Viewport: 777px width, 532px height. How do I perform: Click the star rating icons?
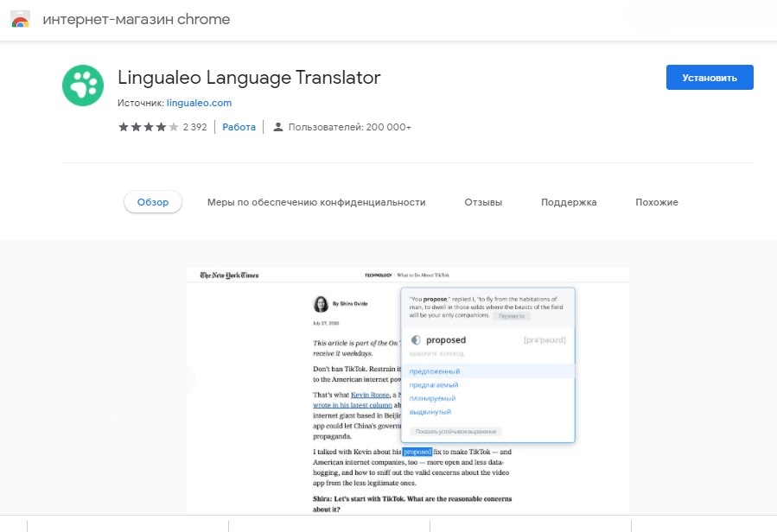tap(148, 127)
